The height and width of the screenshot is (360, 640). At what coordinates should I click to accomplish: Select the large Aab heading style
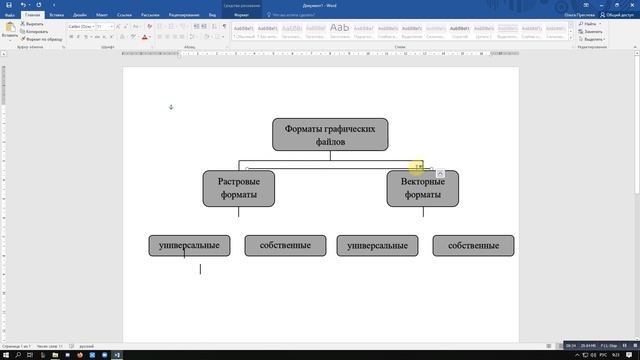click(340, 31)
